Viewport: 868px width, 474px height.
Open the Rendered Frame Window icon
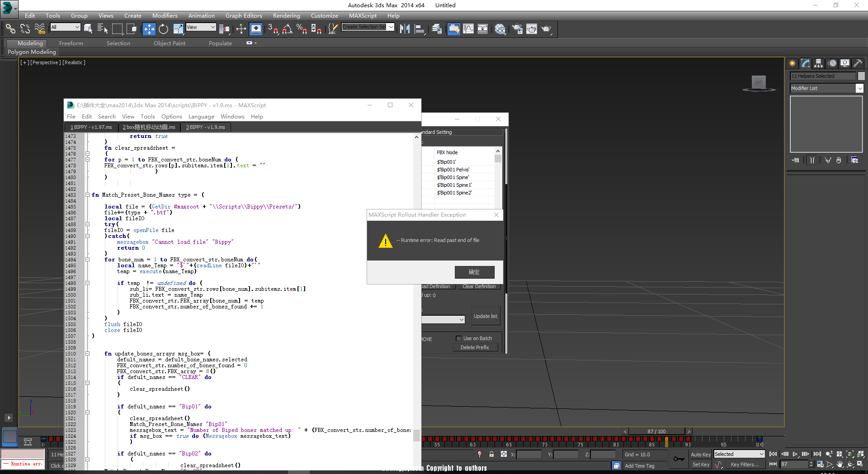(x=532, y=29)
